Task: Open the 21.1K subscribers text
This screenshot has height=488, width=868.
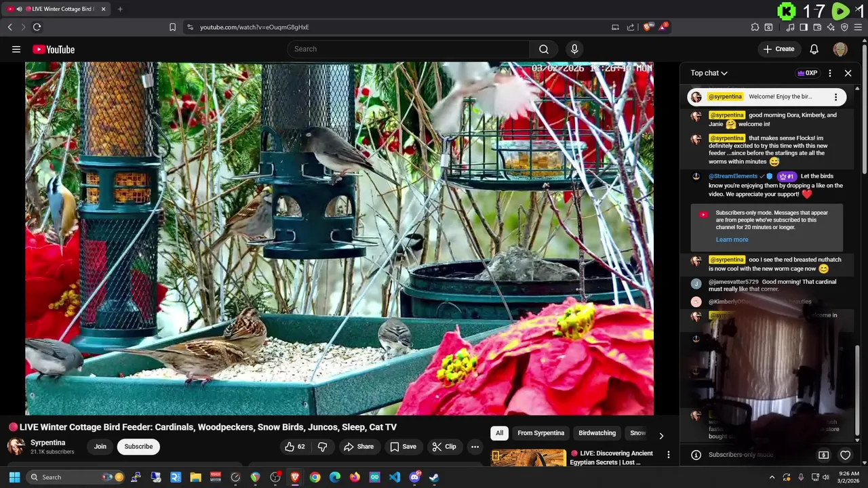Action: 52,451
